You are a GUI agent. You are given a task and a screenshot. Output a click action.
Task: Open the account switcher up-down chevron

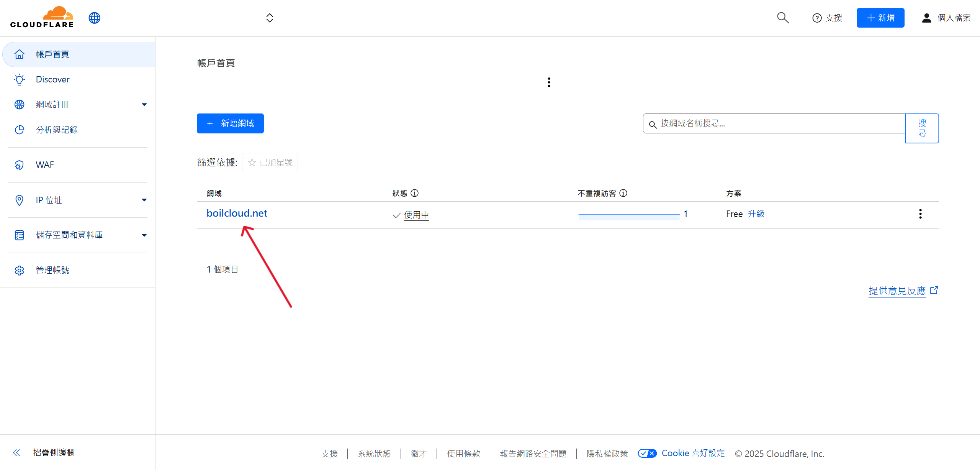(x=270, y=18)
